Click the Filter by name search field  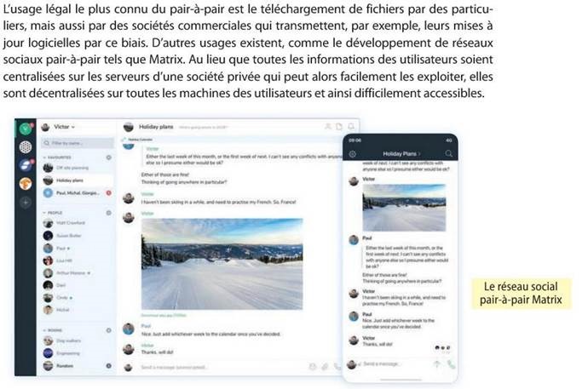[x=78, y=143]
